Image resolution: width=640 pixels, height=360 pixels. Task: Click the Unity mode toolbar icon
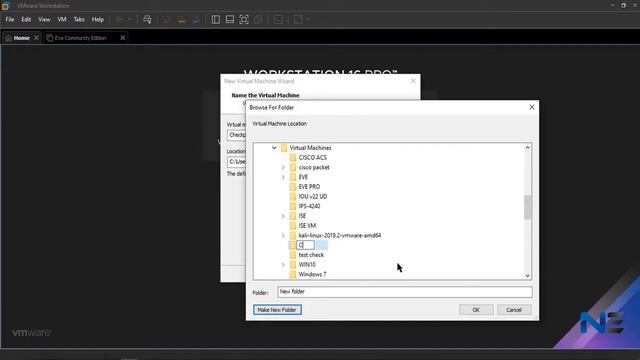[x=258, y=20]
